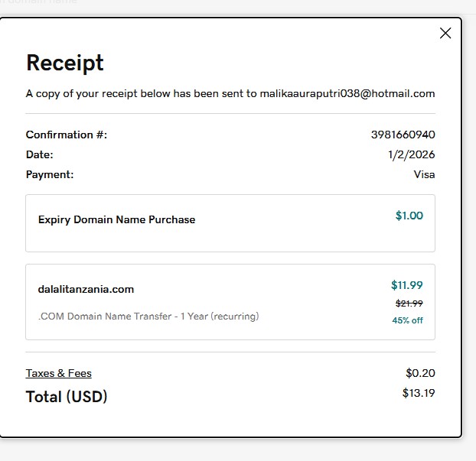
Task: Click the Receipt heading
Action: pos(65,63)
